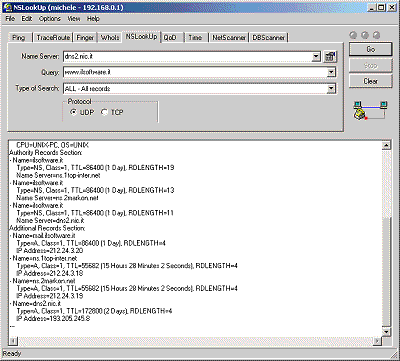Expand the Name Server dropdown arrow
Screen dimensions: 400x361
(x=316, y=57)
